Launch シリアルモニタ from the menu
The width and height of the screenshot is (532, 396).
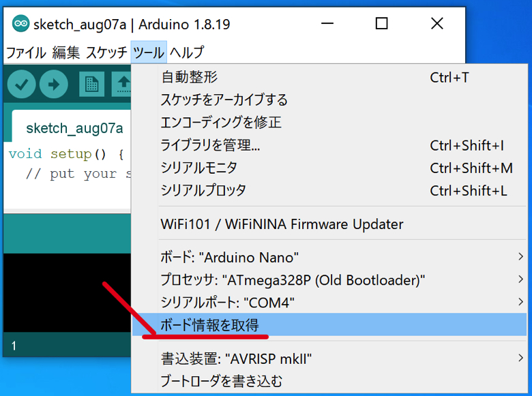(329, 168)
